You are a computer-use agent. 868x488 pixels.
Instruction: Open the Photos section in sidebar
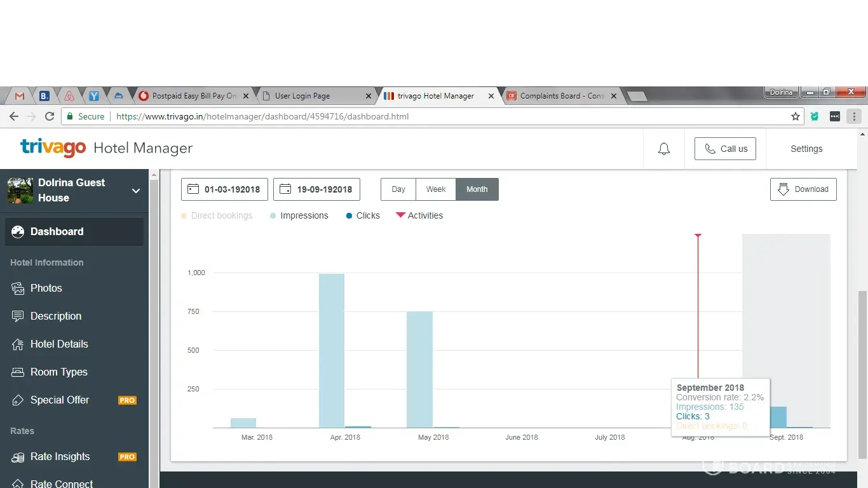pyautogui.click(x=46, y=288)
